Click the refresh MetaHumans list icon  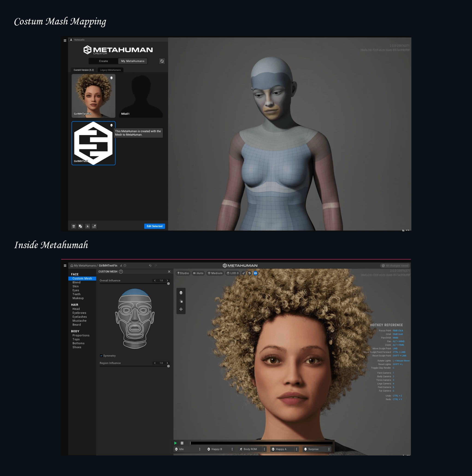pyautogui.click(x=162, y=61)
